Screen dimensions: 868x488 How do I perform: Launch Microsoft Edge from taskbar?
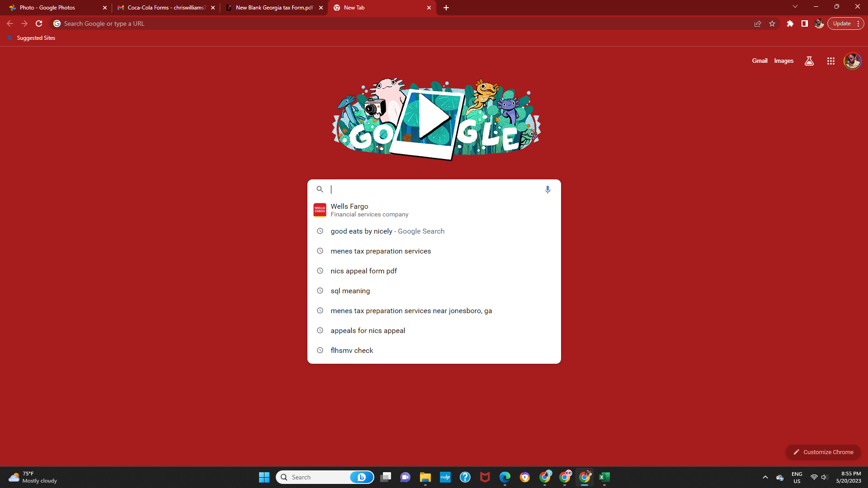pyautogui.click(x=505, y=477)
